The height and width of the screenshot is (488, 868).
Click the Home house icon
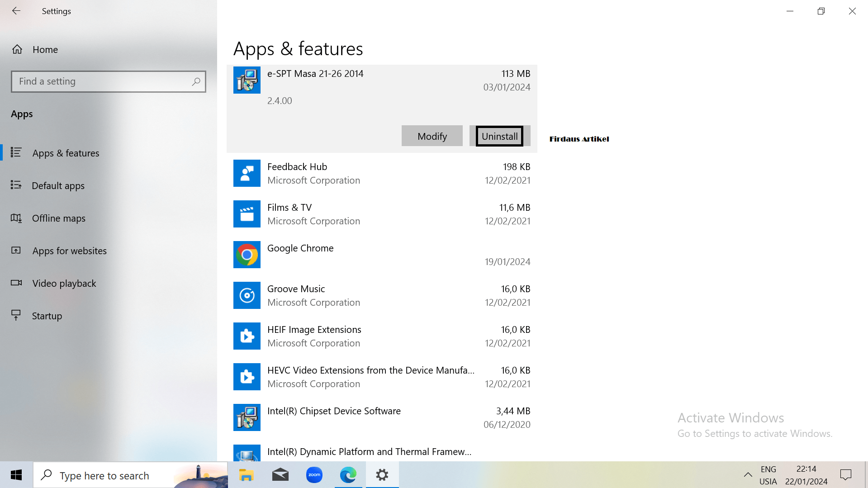(17, 49)
